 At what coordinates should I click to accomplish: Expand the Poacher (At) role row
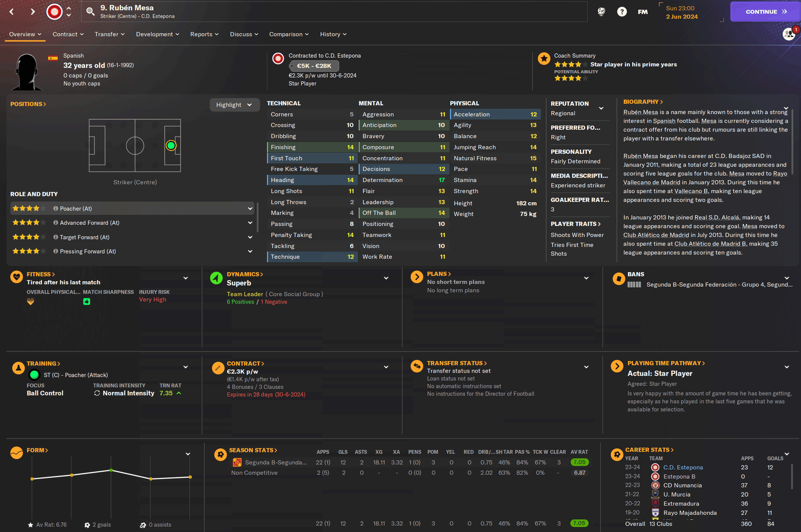pos(250,209)
